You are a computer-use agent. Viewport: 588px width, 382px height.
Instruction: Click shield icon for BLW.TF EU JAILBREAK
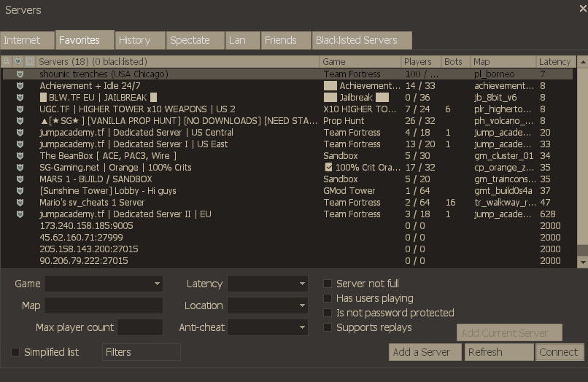20,98
